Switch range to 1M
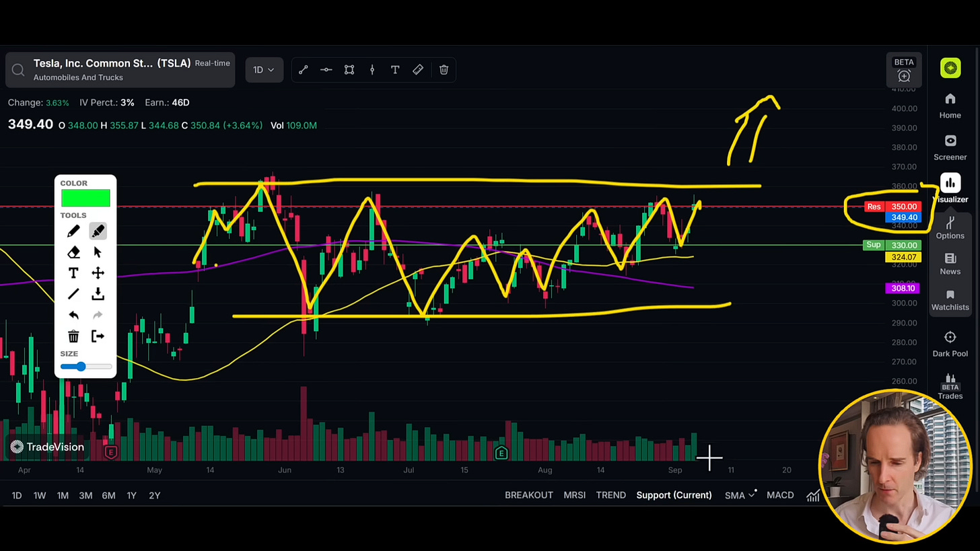 tap(63, 496)
